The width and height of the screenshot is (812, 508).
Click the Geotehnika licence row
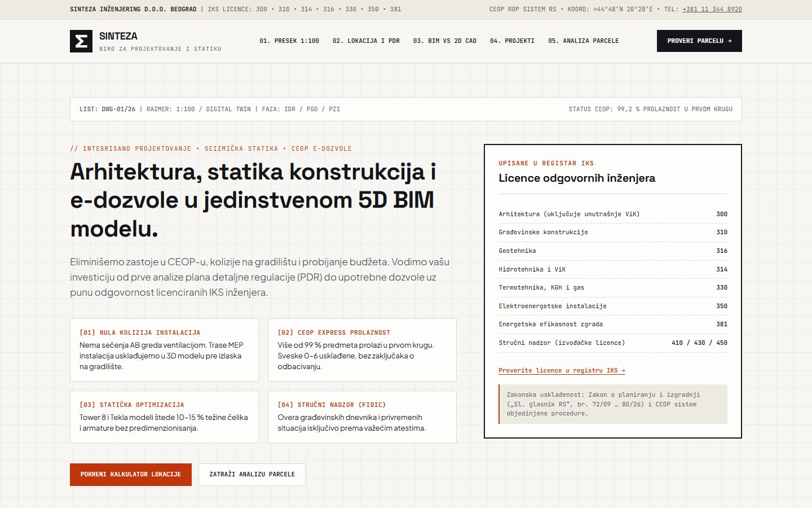click(613, 251)
